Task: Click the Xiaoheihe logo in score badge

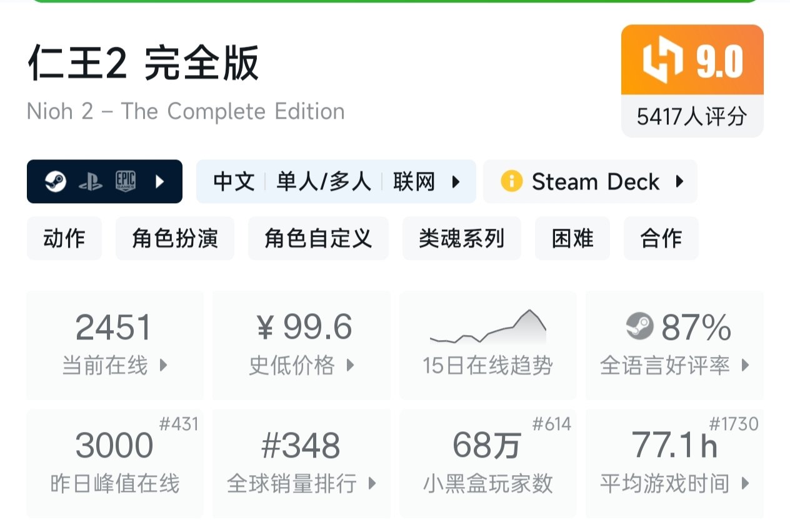Action: (663, 61)
